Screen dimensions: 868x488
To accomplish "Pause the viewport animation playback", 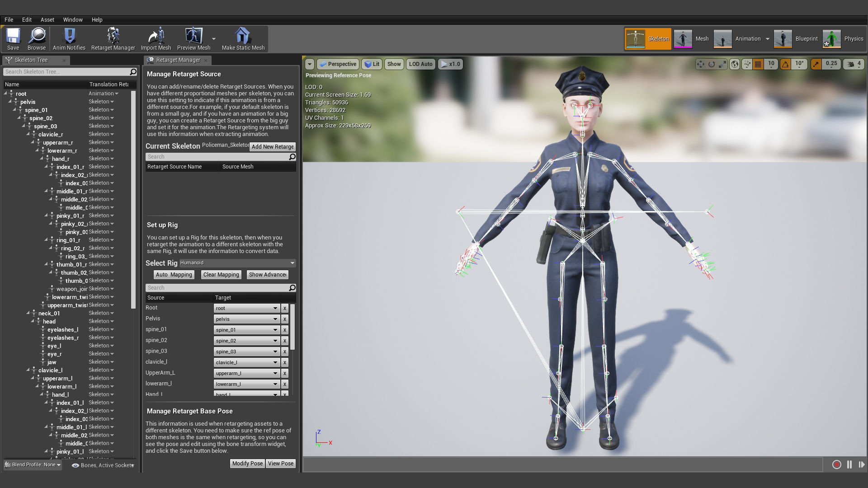I will 849,465.
